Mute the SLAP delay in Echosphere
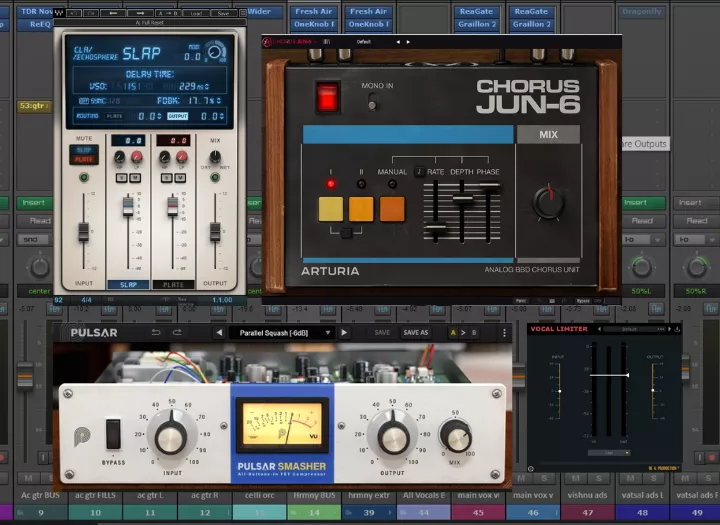The width and height of the screenshot is (720, 525). coord(84,150)
